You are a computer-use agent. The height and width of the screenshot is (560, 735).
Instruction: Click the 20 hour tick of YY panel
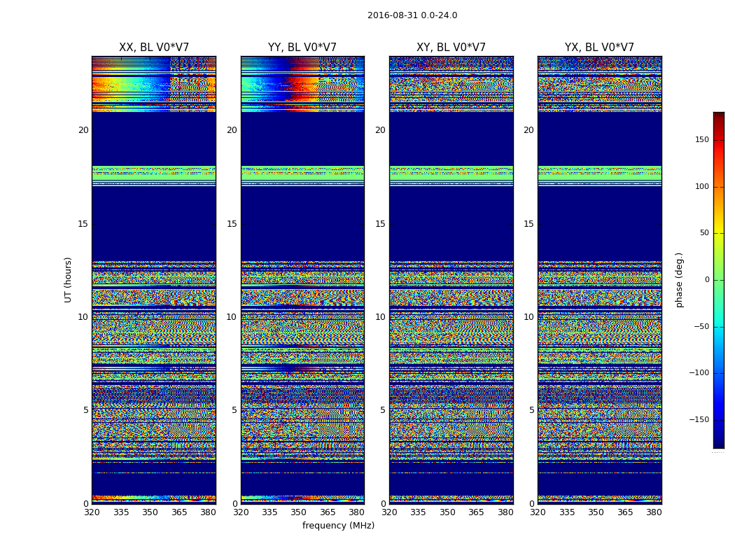tap(232, 130)
